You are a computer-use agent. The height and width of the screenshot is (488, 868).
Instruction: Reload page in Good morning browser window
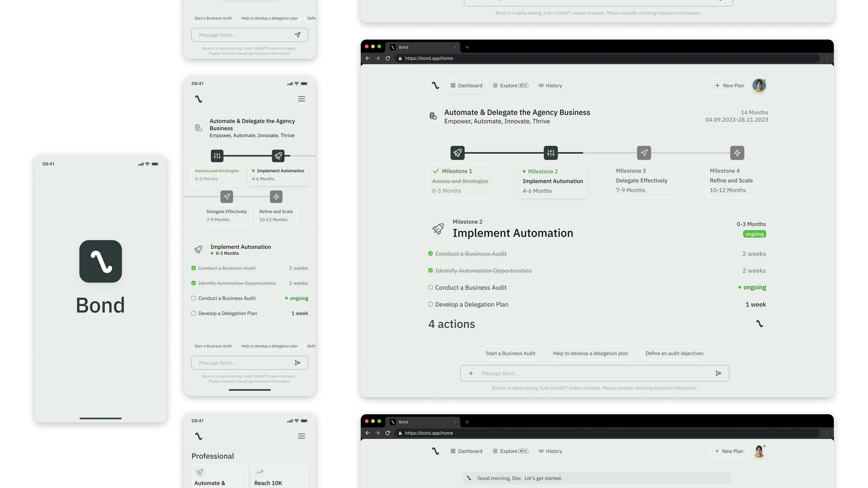pyautogui.click(x=388, y=433)
